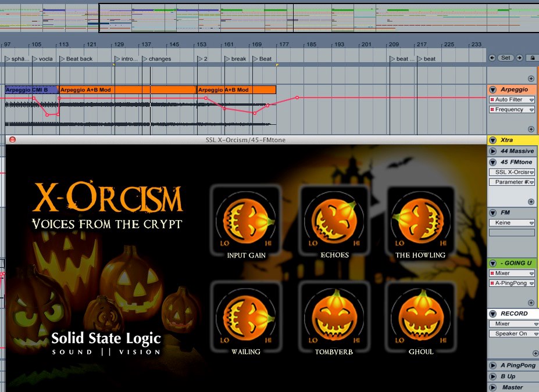Open the Speaker On control chooser

[513, 334]
